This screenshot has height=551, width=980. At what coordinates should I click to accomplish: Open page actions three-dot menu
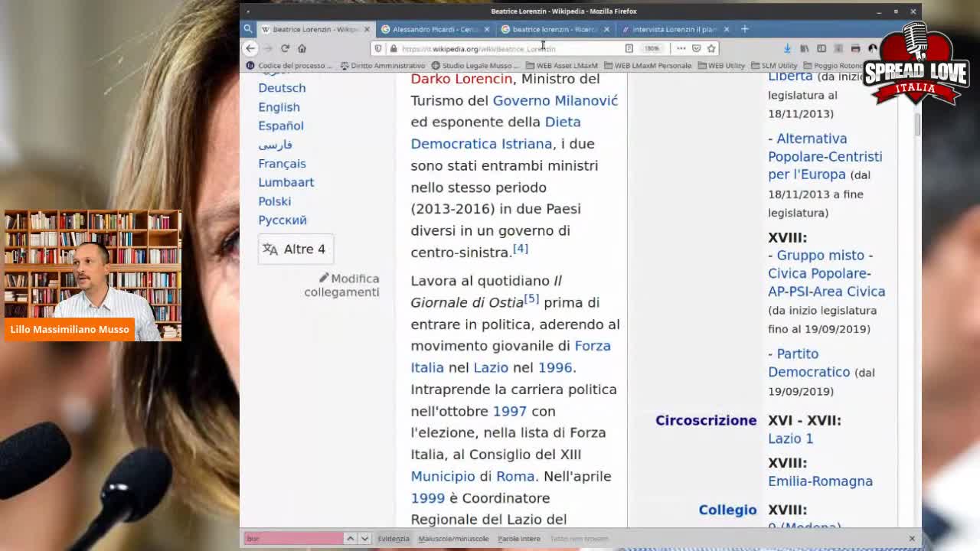tap(681, 48)
